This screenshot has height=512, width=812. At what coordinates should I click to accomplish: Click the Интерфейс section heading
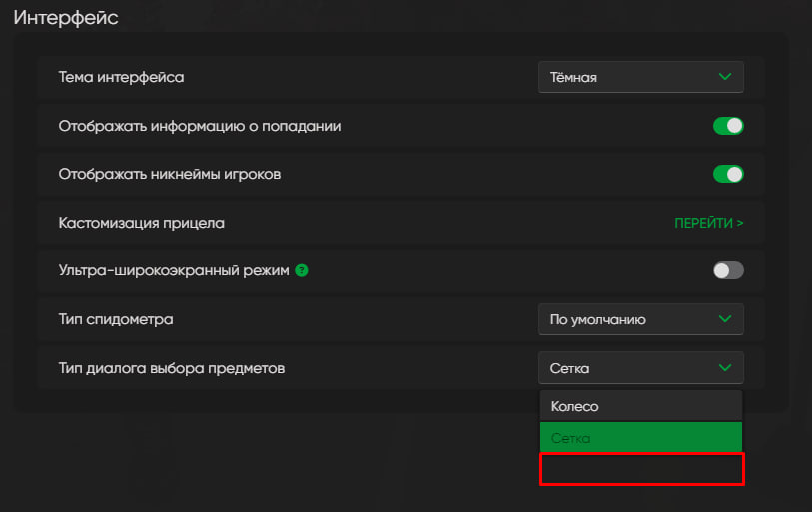66,18
